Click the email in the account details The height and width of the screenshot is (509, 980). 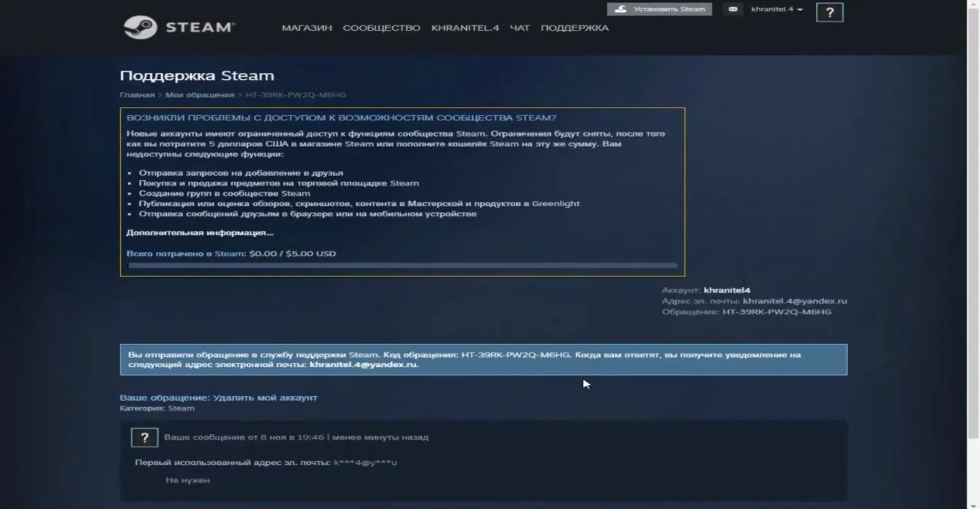795,301
